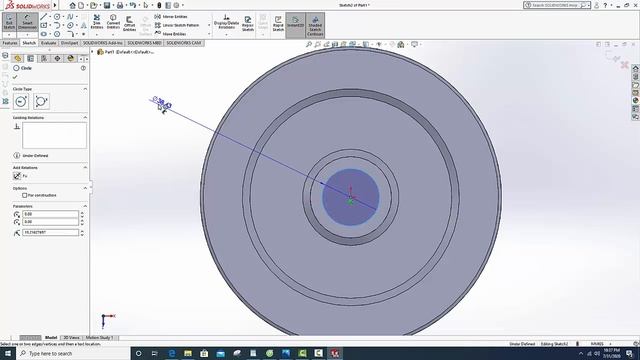This screenshot has height=360, width=640.
Task: Open the Options gear icon
Action: coord(176,5)
